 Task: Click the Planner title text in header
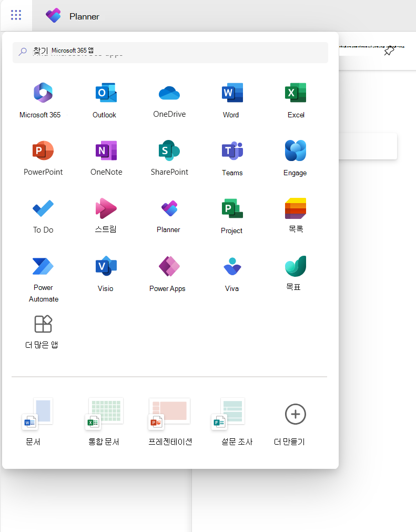(x=85, y=16)
